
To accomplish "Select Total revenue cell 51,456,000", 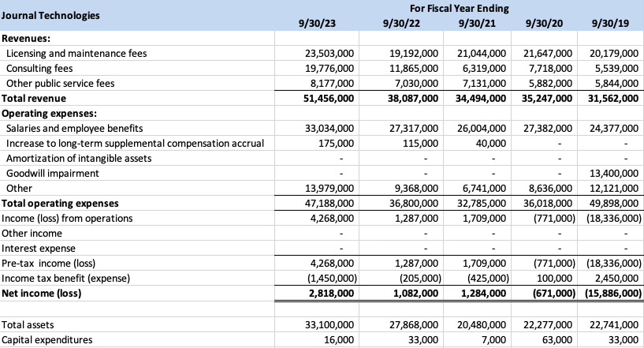I will [x=328, y=98].
